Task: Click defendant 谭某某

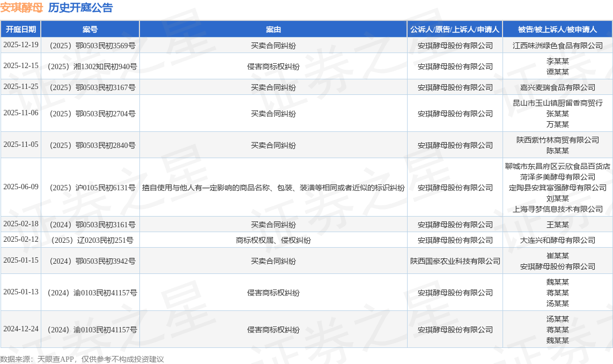Action: point(557,72)
